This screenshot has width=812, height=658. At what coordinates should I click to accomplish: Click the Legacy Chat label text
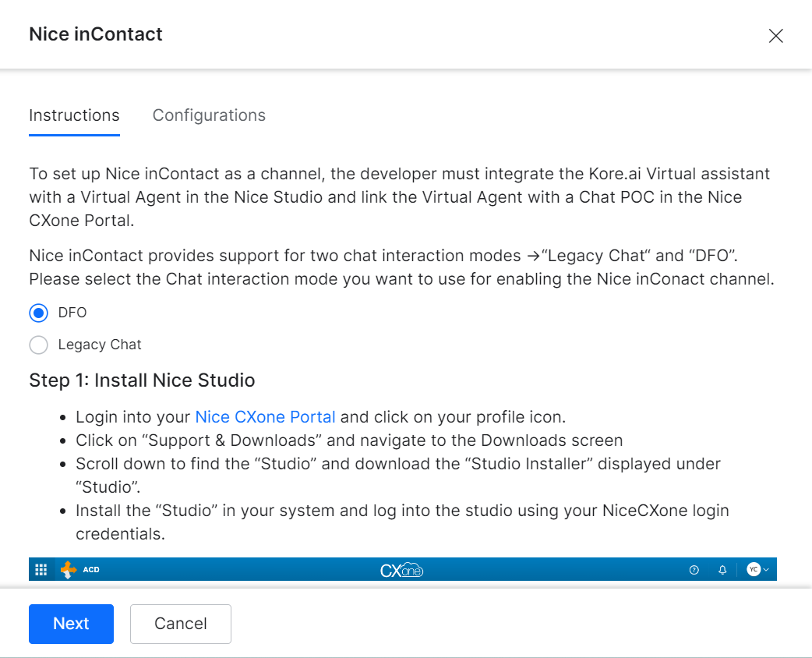(x=100, y=345)
